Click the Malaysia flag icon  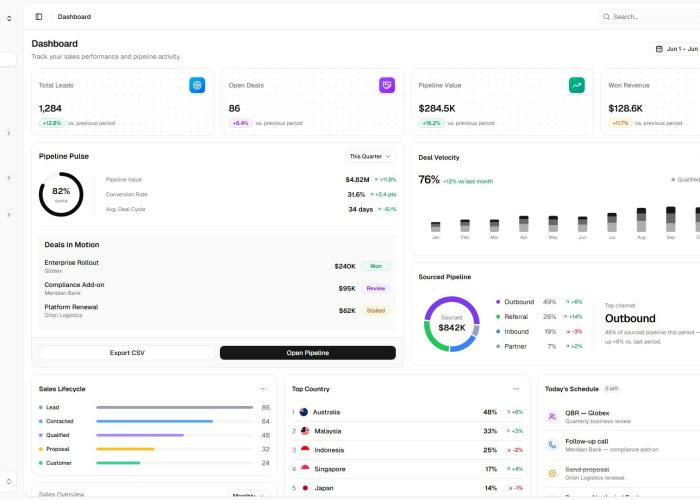point(305,431)
